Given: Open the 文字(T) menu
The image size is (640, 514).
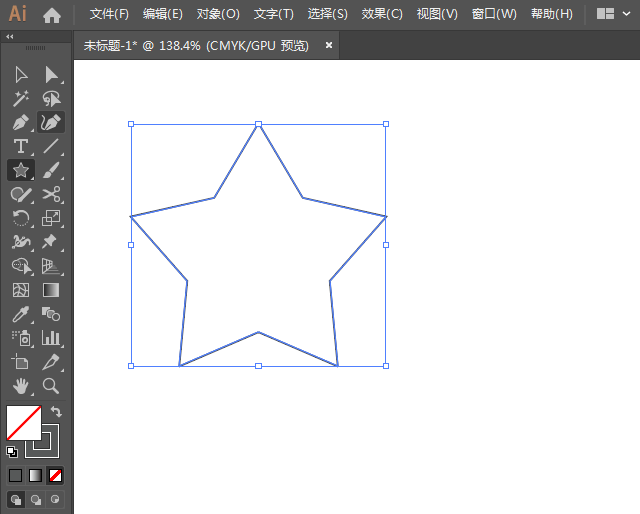Looking at the screenshot, I should tap(273, 14).
